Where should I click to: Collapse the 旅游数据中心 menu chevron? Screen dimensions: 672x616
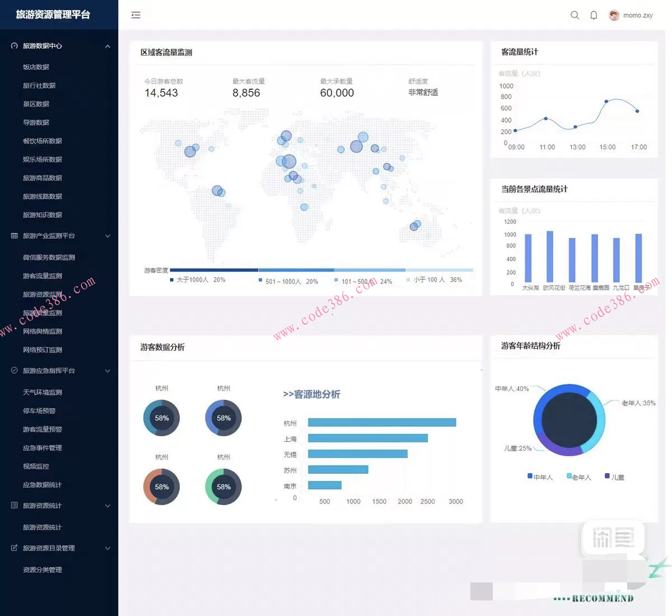point(108,46)
